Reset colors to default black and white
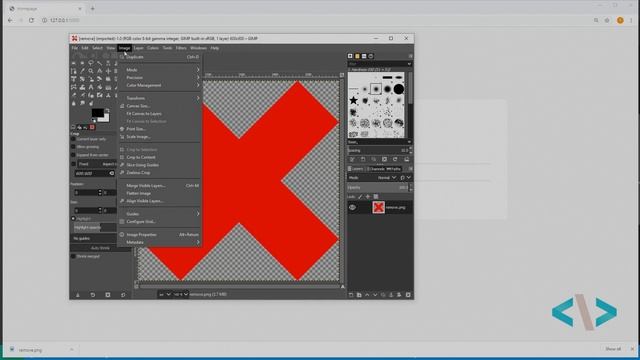Image resolution: width=640 pixels, height=360 pixels. [x=94, y=120]
